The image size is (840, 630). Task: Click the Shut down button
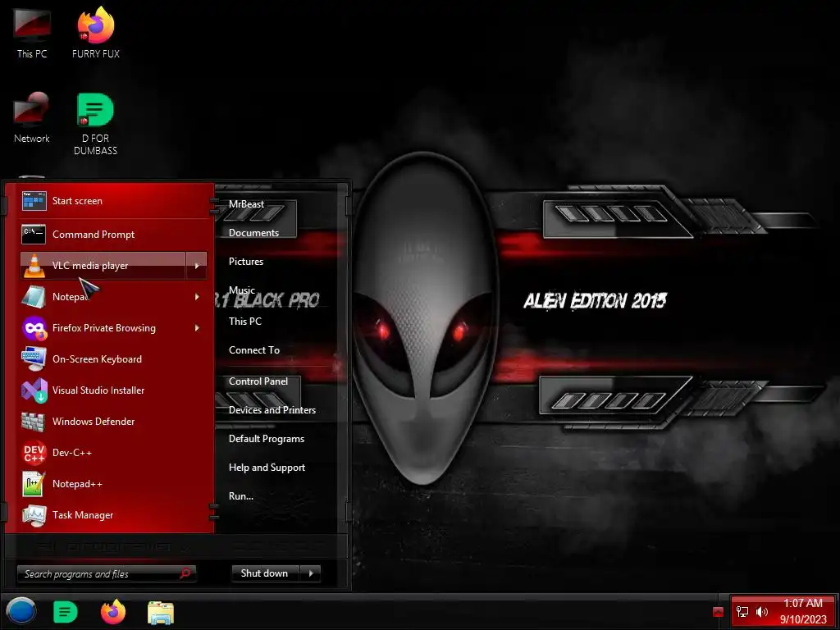pyautogui.click(x=267, y=573)
